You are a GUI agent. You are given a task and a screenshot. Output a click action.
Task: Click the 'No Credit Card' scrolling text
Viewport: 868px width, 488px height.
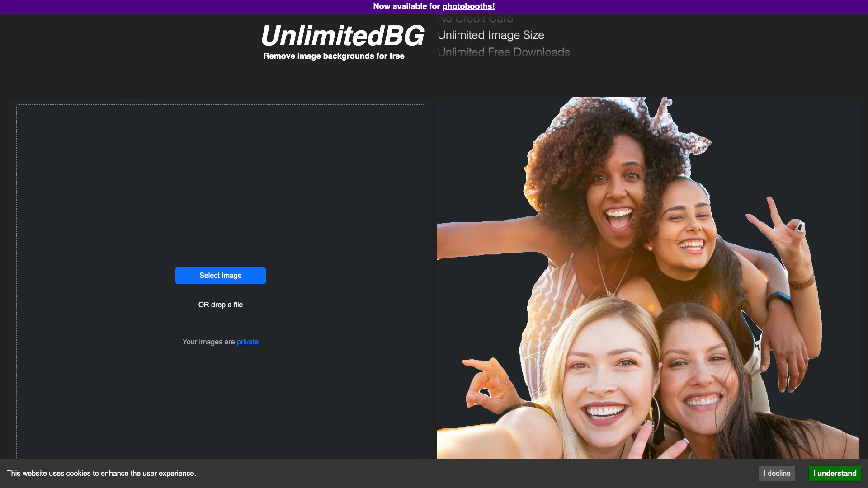click(475, 19)
